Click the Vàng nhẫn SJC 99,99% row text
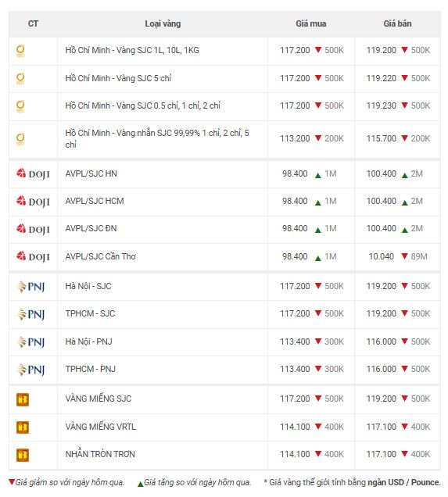Screen dimensions: 448x497 [157, 138]
